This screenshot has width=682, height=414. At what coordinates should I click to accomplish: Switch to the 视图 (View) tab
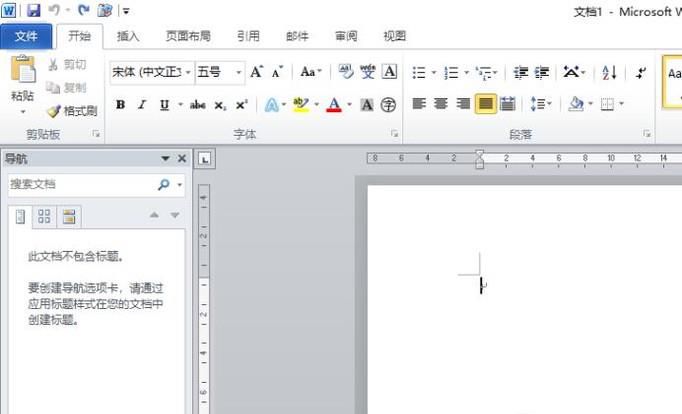[394, 36]
